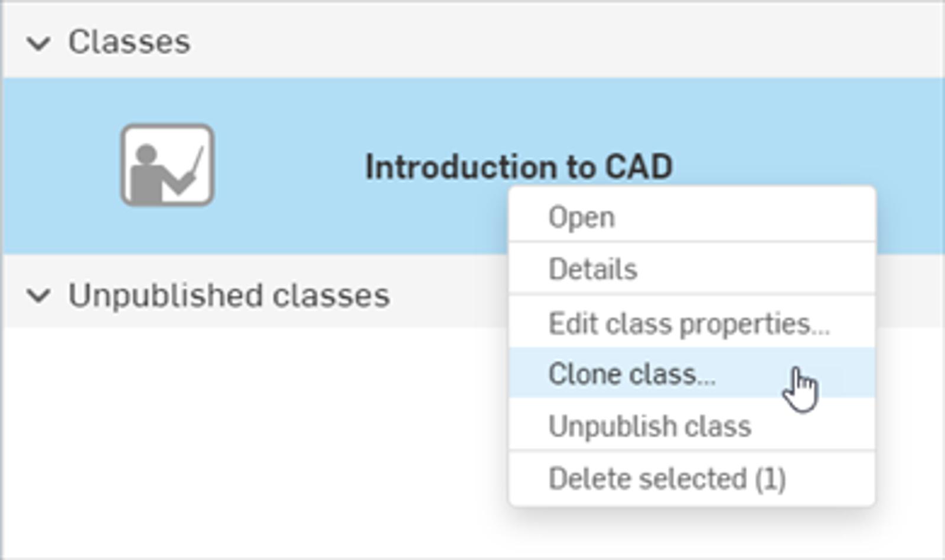Collapse the Unpublished classes chevron
The height and width of the screenshot is (560, 945).
click(39, 295)
